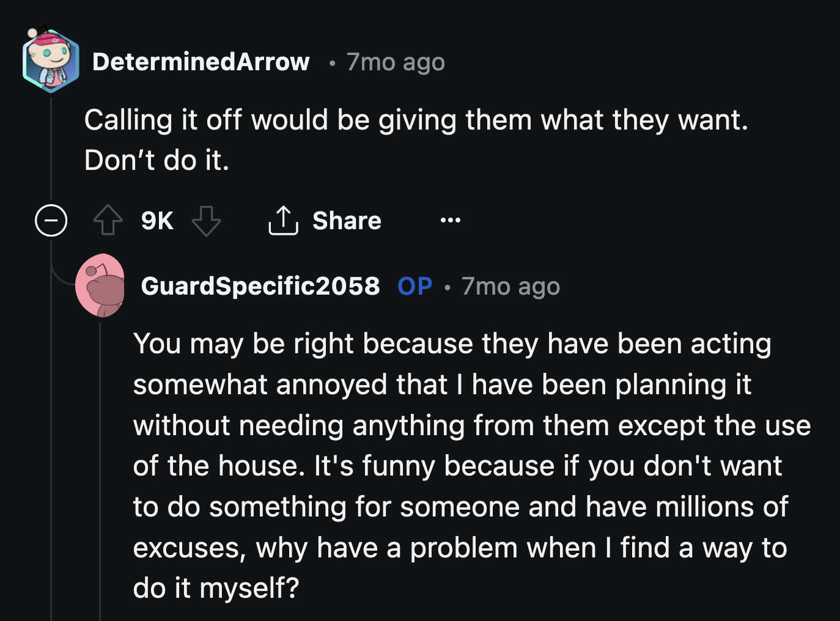Click the OP badge next to GuardSpecific2058
Screen dimensions: 840x621
pyautogui.click(x=414, y=285)
